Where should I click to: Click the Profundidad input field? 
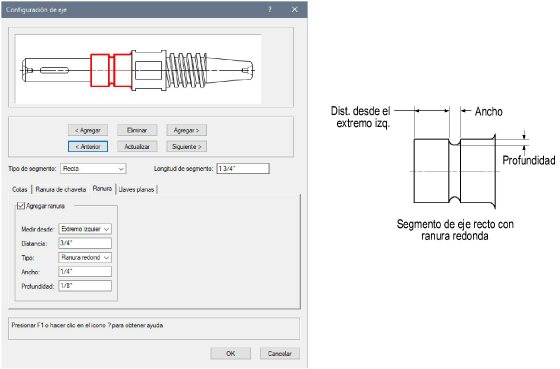pyautogui.click(x=85, y=286)
